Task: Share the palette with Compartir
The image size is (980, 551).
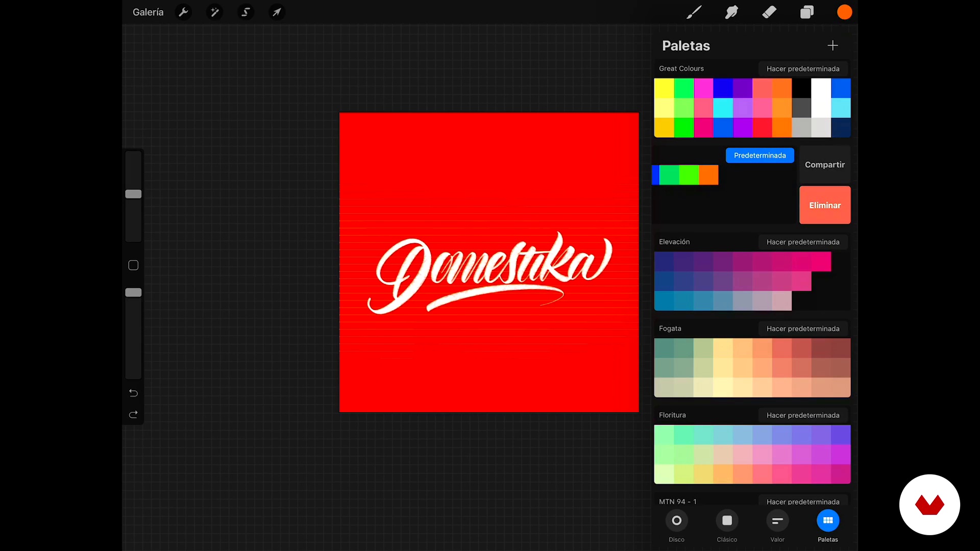Action: pos(825,165)
